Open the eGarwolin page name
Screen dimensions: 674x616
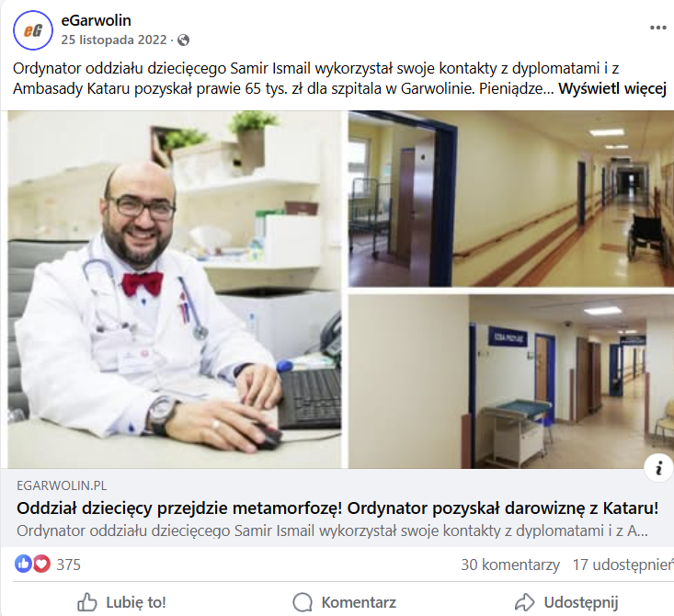(x=97, y=20)
